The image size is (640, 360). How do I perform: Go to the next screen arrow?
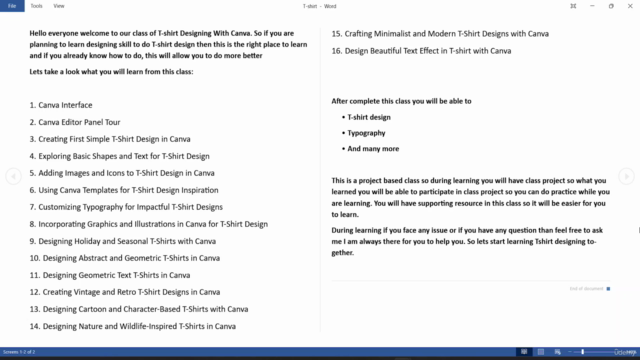click(626, 176)
